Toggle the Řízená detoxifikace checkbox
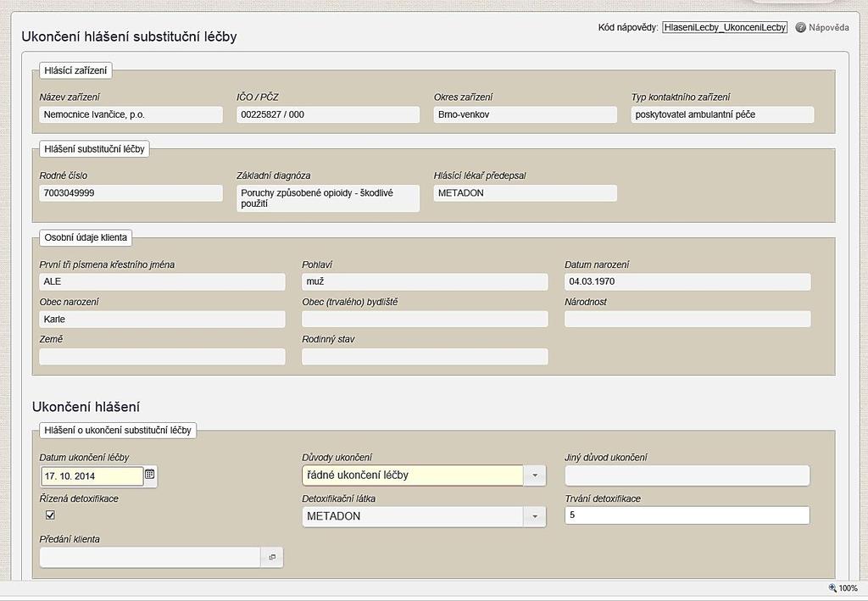 pos(50,515)
